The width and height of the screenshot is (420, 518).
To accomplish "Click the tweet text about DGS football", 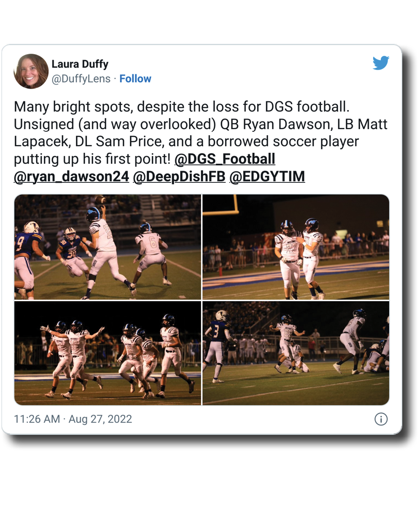I will pos(201,133).
